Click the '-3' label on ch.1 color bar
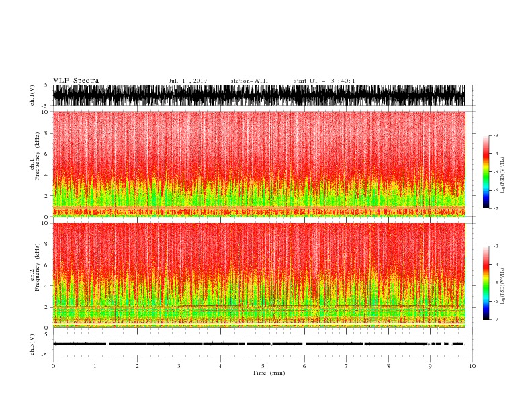The height and width of the screenshot is (411, 532). pos(496,135)
